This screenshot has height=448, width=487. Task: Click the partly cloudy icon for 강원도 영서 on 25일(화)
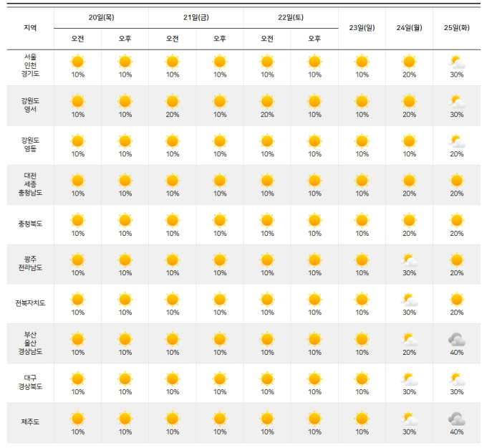click(x=457, y=102)
